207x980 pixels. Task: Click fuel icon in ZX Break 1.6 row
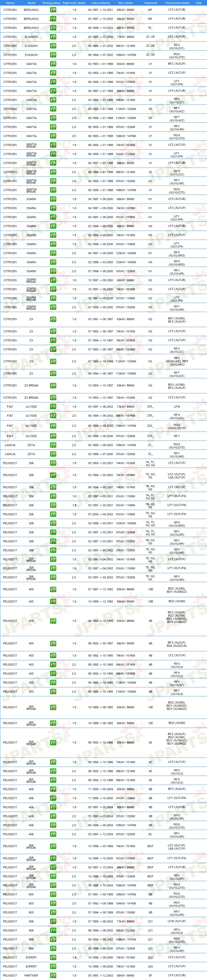coord(53,385)
